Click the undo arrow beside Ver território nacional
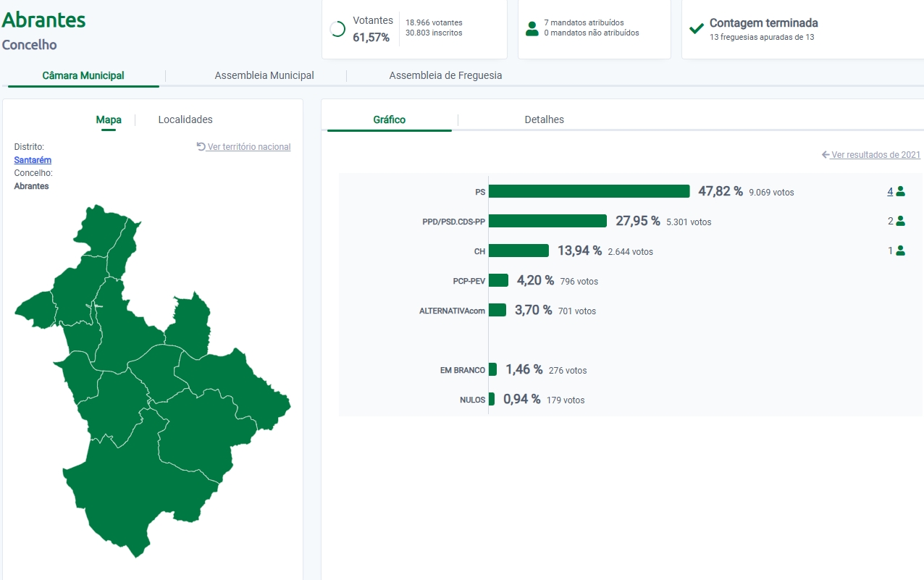This screenshot has width=924, height=580. pyautogui.click(x=201, y=146)
